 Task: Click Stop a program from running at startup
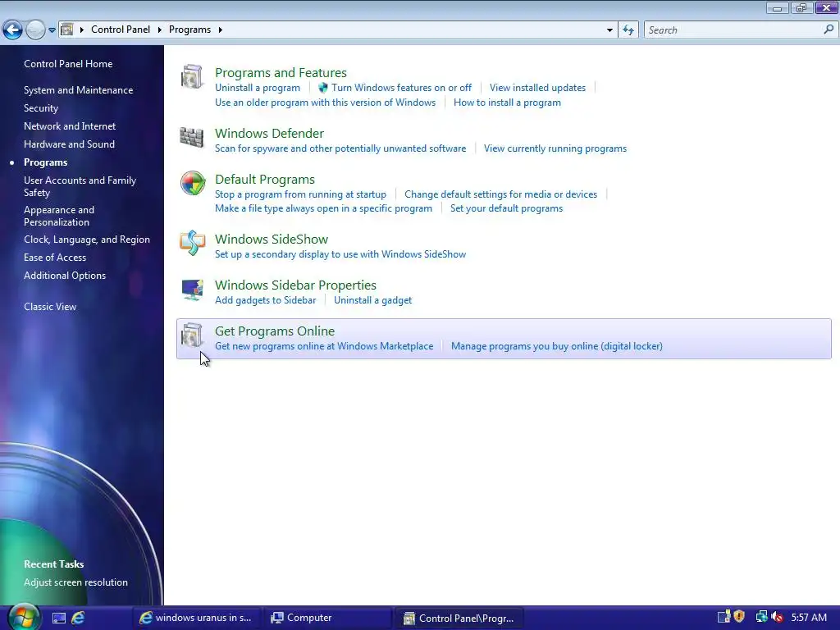(300, 194)
